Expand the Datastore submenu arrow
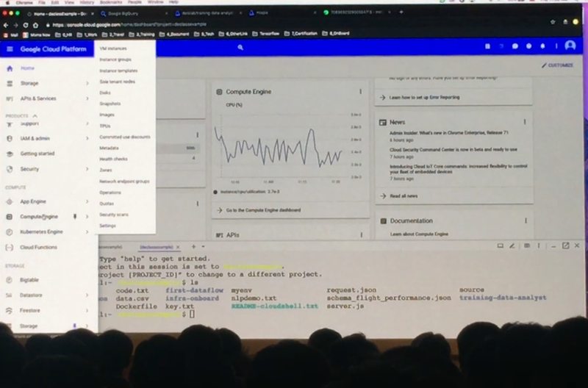Image resolution: width=588 pixels, height=388 pixels. (87, 295)
